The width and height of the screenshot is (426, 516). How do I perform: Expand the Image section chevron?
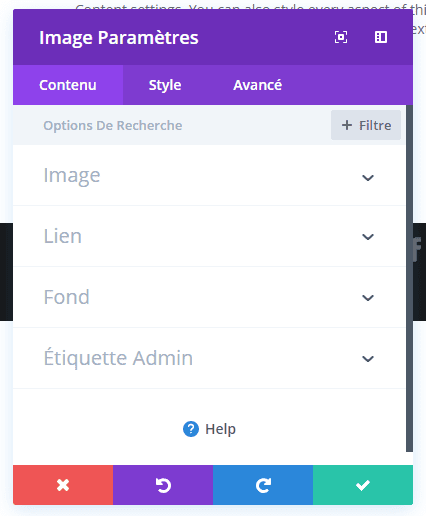click(368, 178)
